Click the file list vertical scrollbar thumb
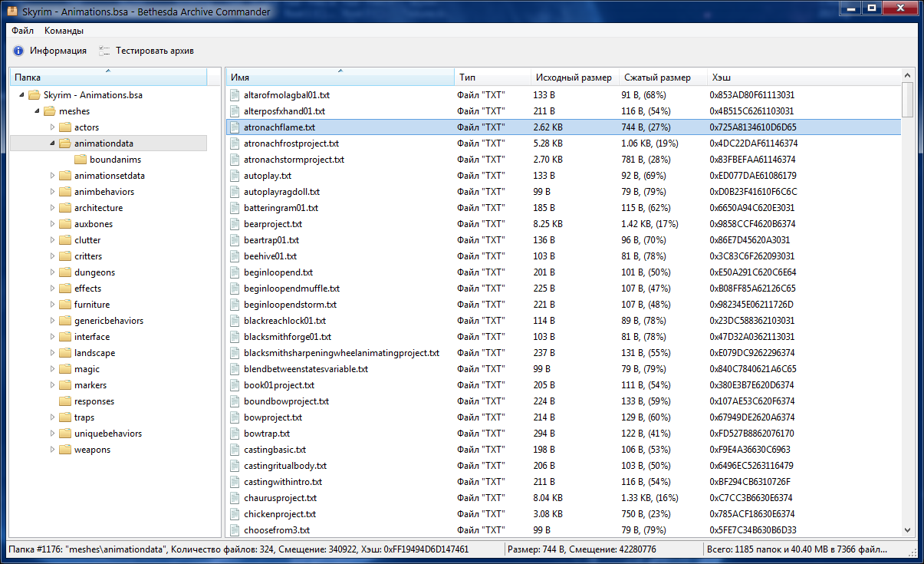 coord(907,100)
